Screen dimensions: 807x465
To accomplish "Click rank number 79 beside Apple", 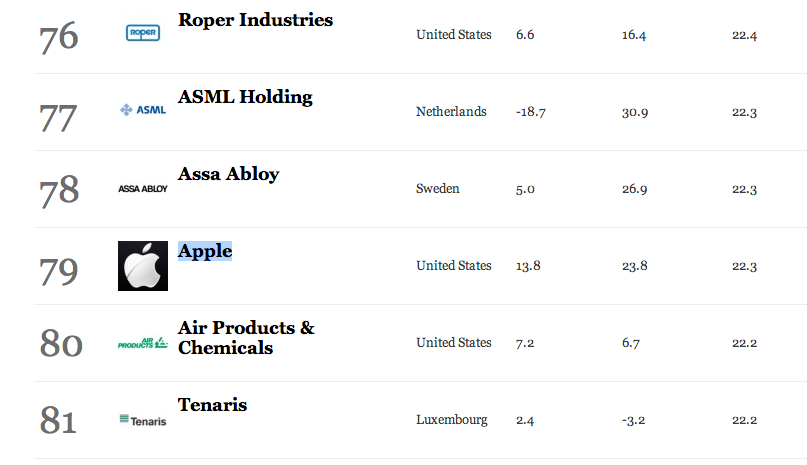I will click(x=59, y=271).
